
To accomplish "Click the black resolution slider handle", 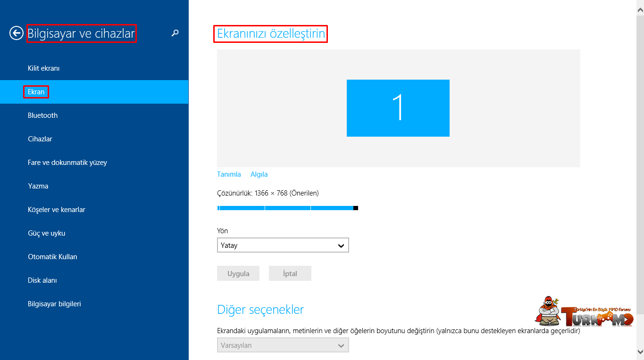I will click(356, 208).
